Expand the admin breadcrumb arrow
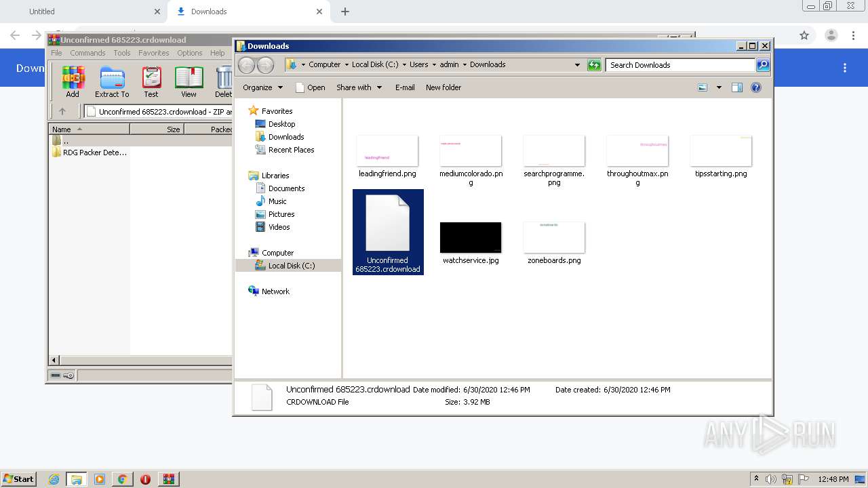 (465, 65)
